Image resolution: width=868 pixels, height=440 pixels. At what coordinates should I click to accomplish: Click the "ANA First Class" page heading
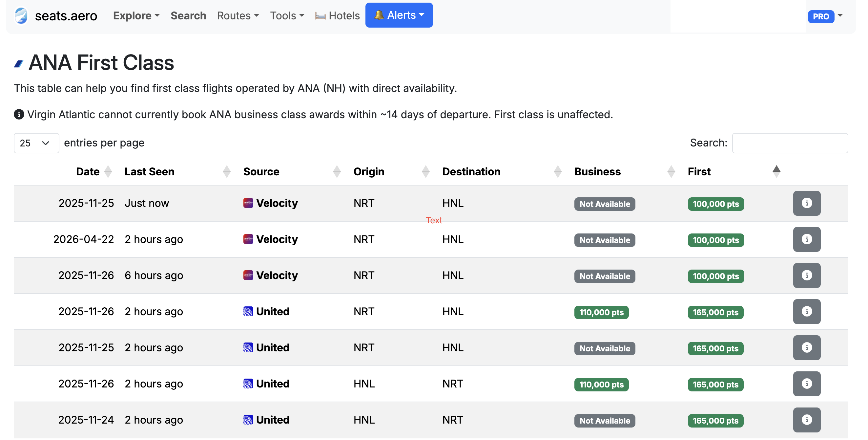pyautogui.click(x=101, y=62)
